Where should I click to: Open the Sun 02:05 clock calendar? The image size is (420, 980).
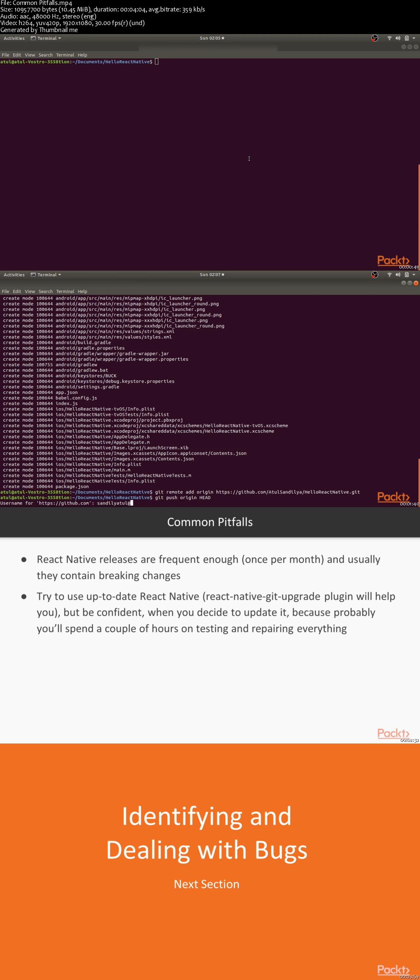tap(212, 38)
